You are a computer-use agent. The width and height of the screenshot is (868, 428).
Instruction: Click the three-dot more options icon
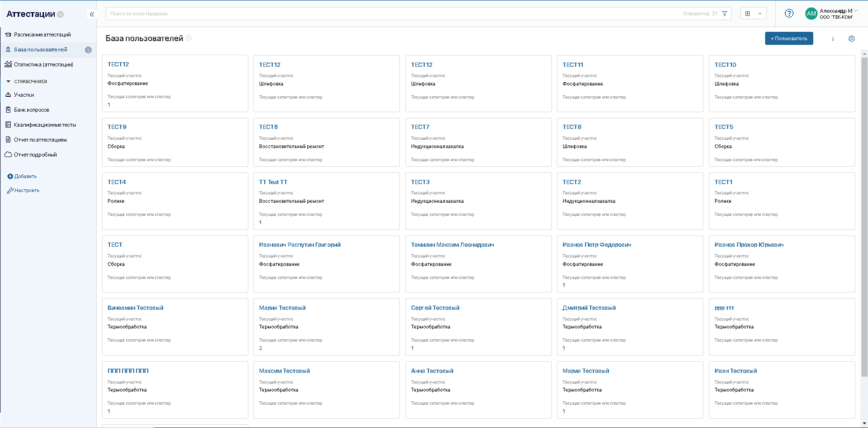click(x=832, y=39)
